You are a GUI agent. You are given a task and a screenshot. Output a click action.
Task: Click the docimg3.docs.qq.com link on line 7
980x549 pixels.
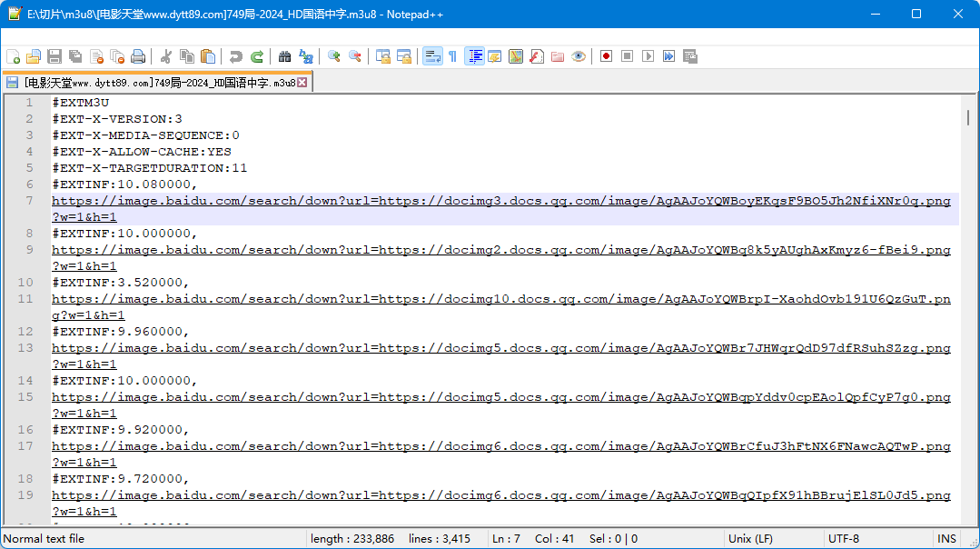tap(501, 201)
